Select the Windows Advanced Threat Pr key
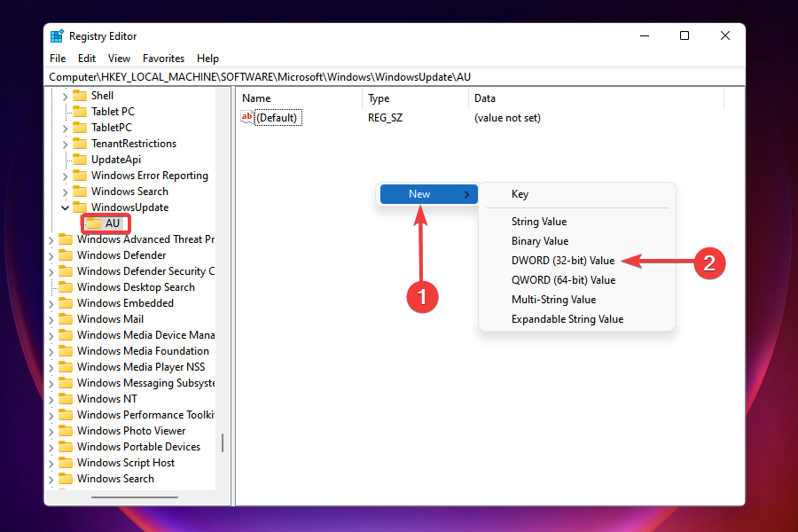 145,239
